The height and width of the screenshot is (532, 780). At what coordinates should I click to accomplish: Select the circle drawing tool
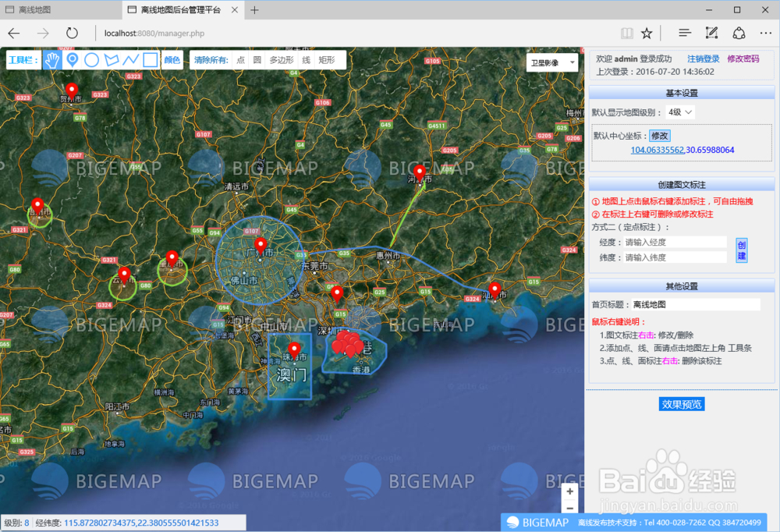(x=92, y=59)
